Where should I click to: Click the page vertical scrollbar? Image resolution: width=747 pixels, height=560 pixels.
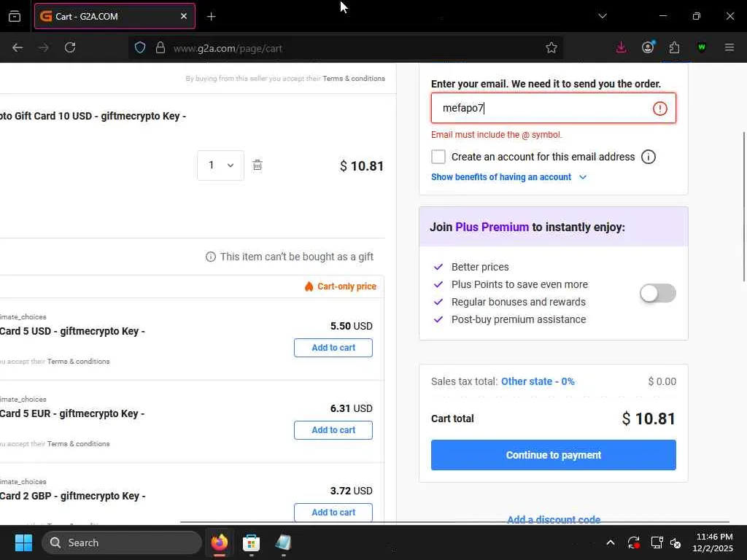point(743,206)
